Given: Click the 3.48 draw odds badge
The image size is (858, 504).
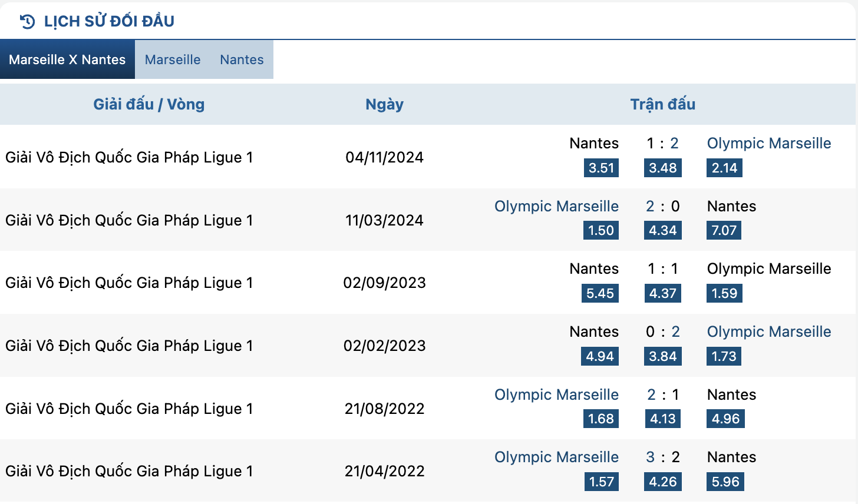Looking at the screenshot, I should [x=663, y=168].
